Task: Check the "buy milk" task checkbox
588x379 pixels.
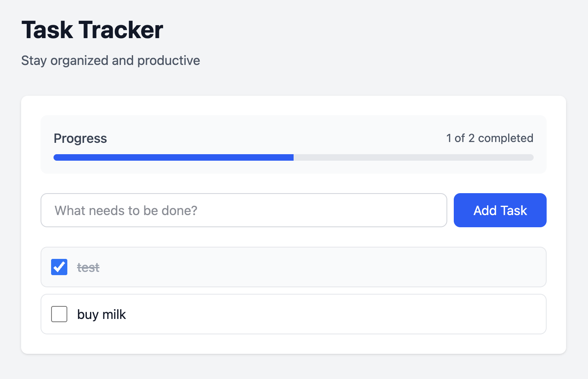Action: (59, 314)
